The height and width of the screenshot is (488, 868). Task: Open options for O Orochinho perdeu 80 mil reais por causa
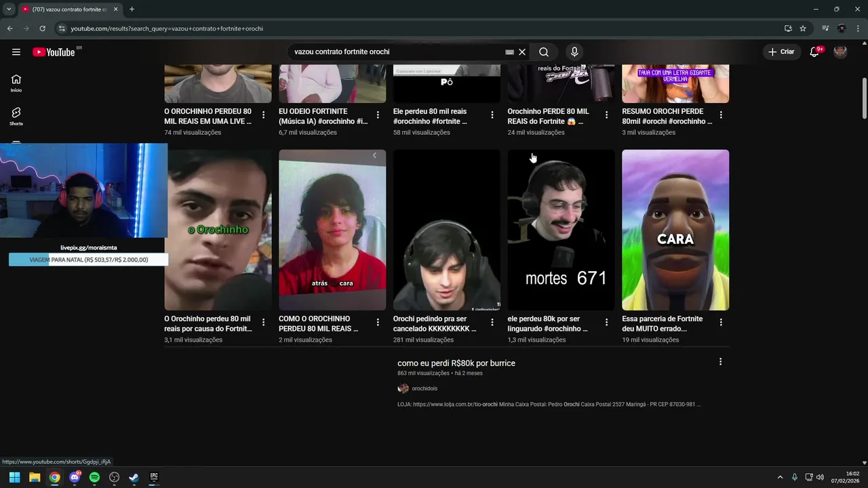coord(263,323)
